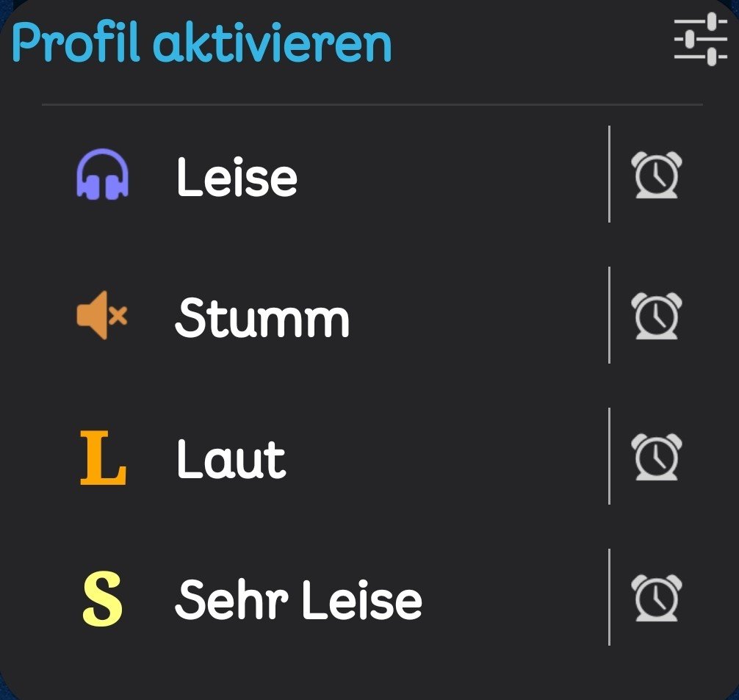Click the word "aktivieren" in the header
The image size is (739, 700).
pyautogui.click(x=273, y=43)
